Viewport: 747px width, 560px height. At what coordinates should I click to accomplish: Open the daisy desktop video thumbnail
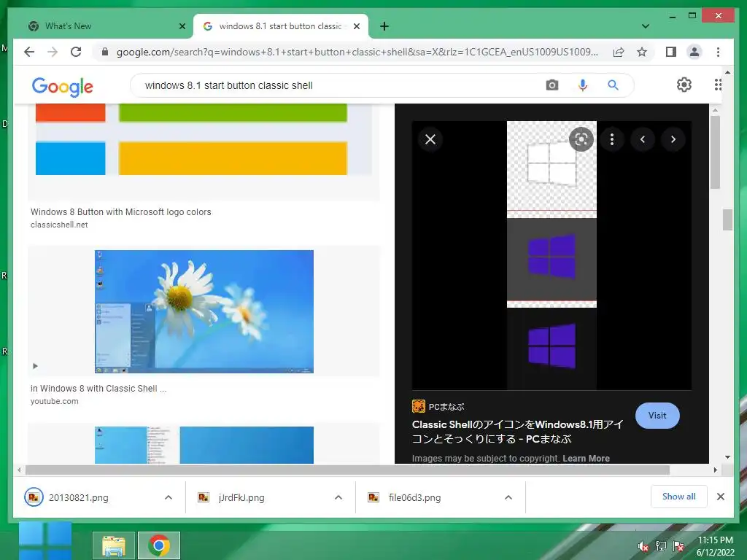pyautogui.click(x=204, y=311)
